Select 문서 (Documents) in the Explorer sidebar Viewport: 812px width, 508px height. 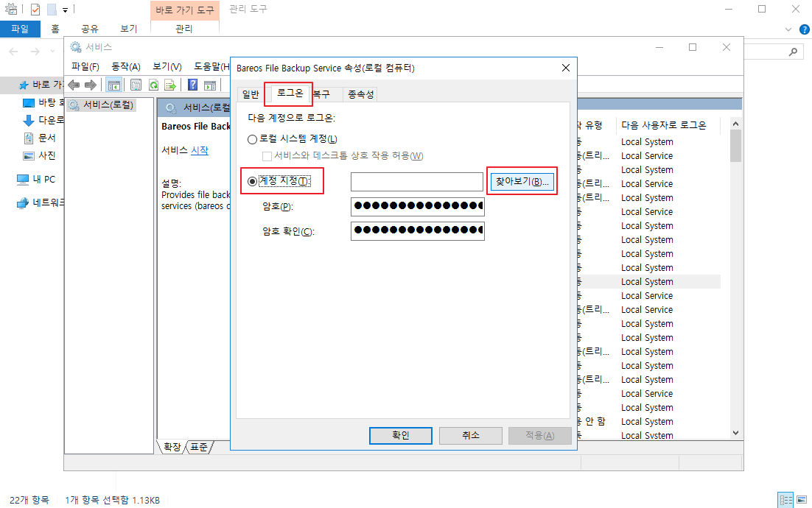click(40, 138)
